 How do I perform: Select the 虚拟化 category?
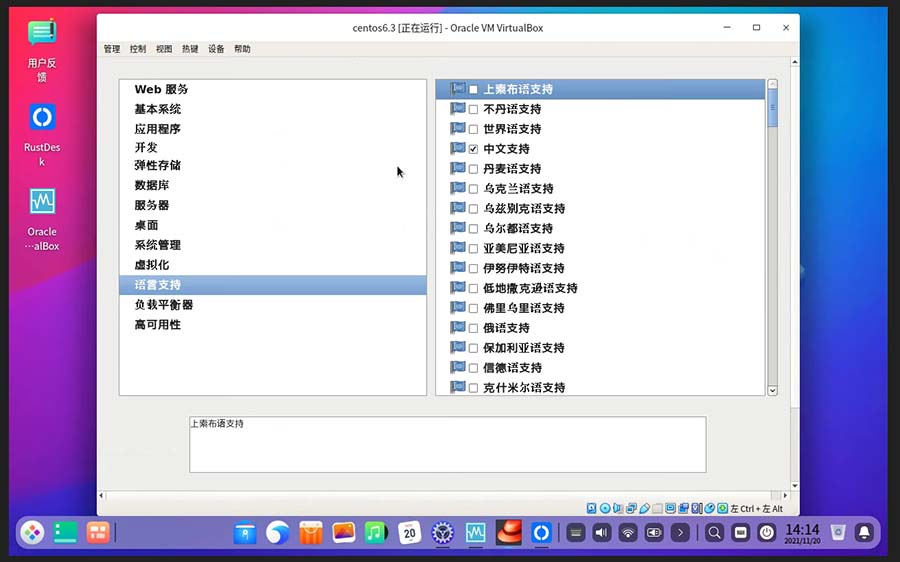[273, 265]
